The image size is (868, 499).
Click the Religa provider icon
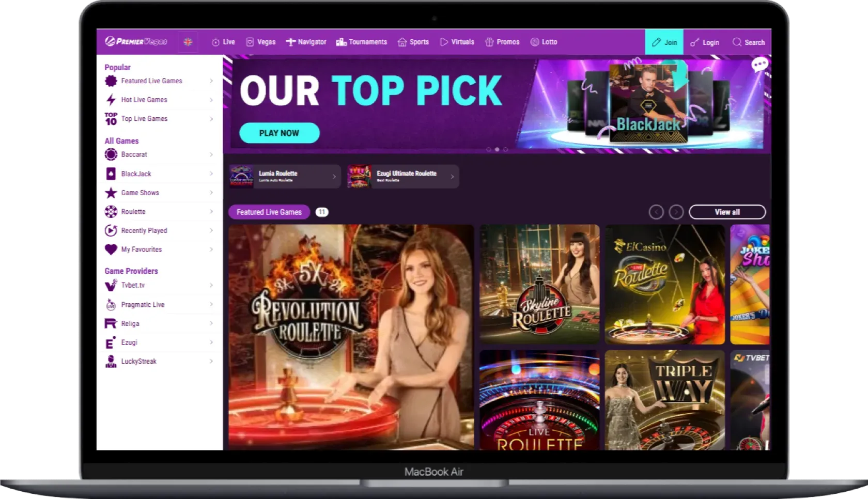pos(111,323)
